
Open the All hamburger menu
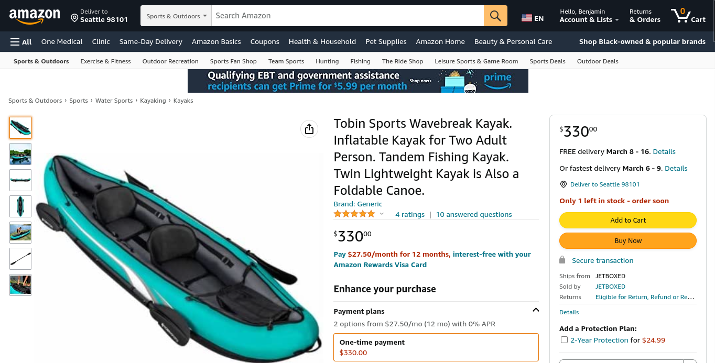coord(21,42)
